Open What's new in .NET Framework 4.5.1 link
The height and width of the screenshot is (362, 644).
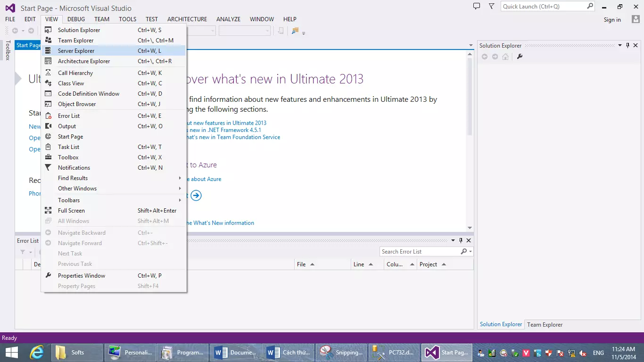(224, 130)
